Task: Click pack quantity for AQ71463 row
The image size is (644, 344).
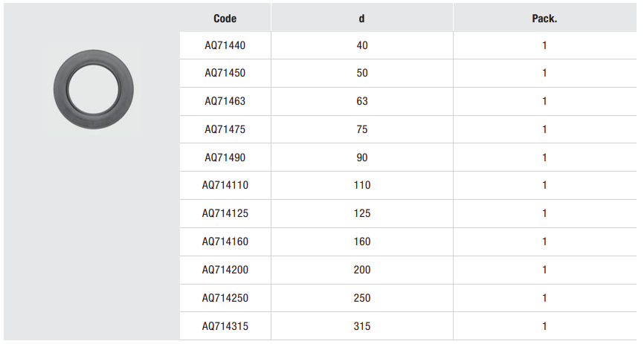Action: point(544,101)
